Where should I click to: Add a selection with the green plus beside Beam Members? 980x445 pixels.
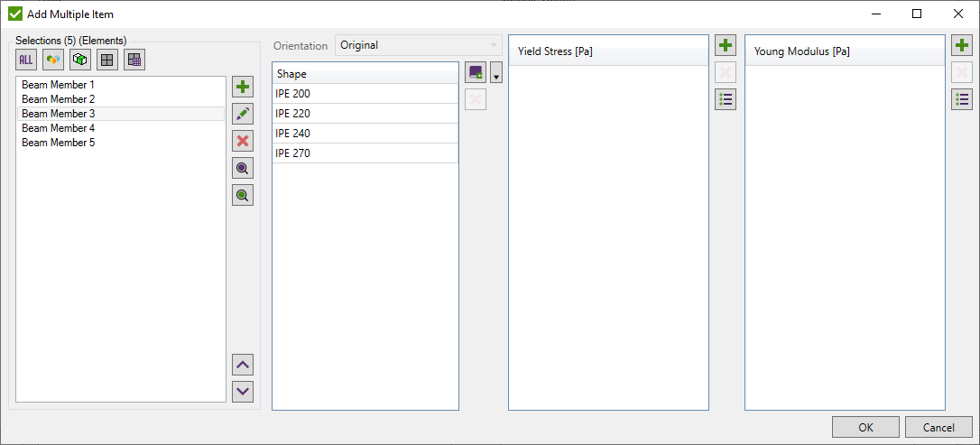(x=243, y=87)
